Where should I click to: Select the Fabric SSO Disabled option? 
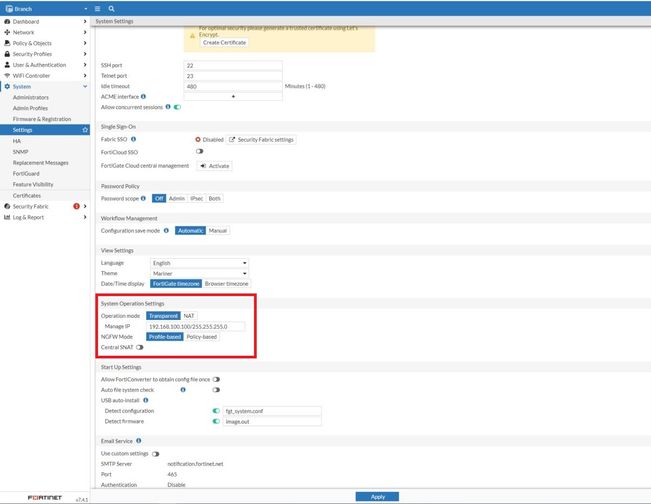[210, 139]
